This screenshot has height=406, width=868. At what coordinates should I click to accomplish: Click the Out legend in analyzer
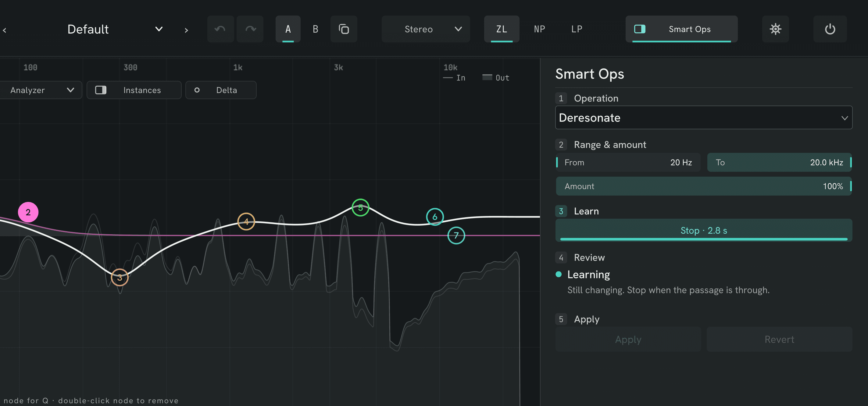point(496,77)
